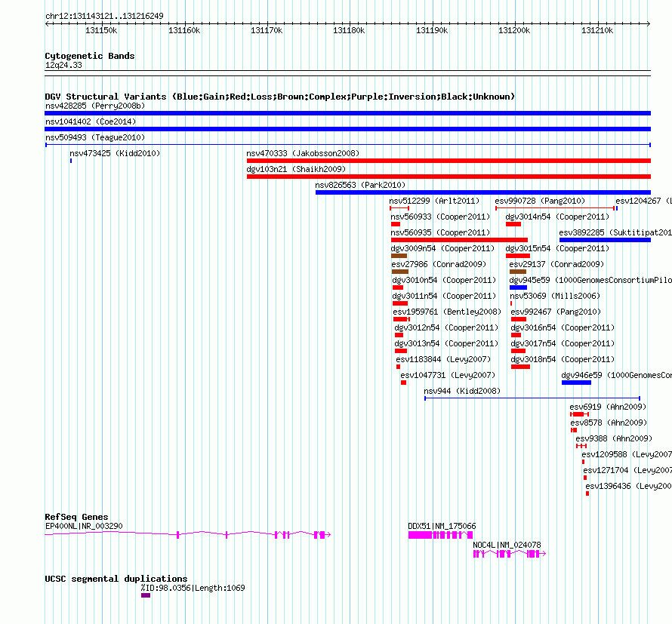The height and width of the screenshot is (624, 672).
Task: Open esv1047731 (Levy2007) label
Action: (448, 375)
